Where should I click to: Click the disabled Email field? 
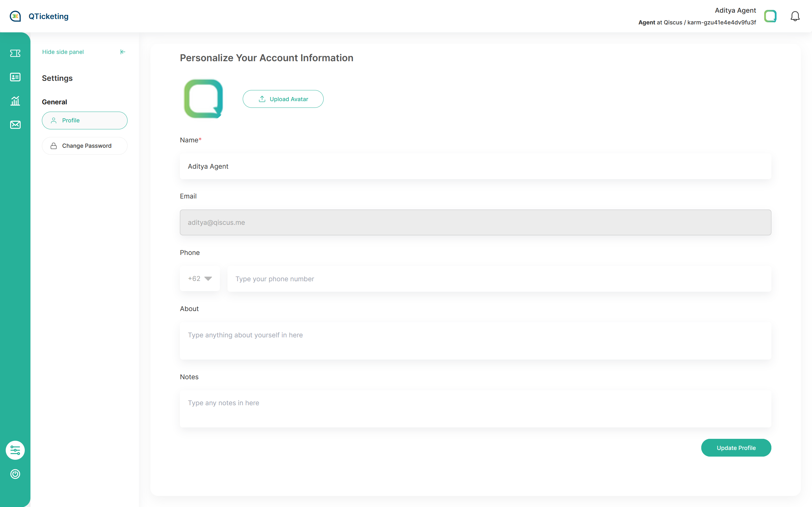(475, 222)
